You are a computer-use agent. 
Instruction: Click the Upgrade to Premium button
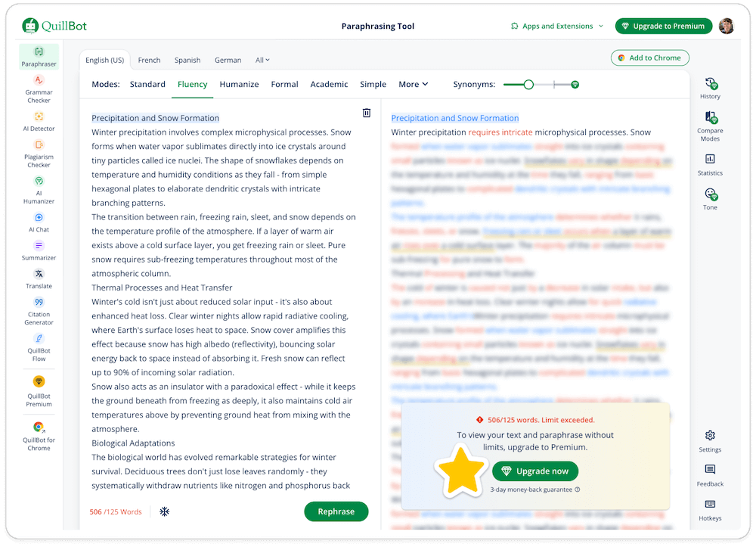(664, 26)
